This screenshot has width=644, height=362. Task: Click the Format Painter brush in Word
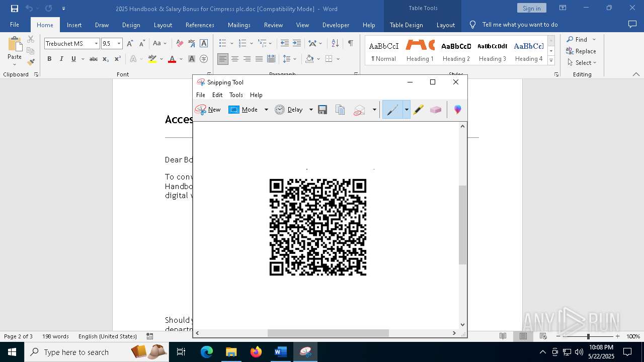pyautogui.click(x=31, y=62)
